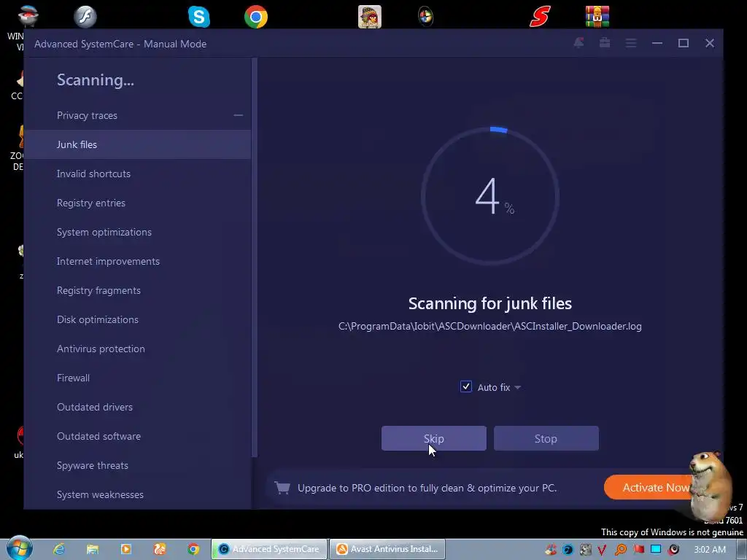Select Antivirus protection item
The height and width of the screenshot is (560, 747).
137,349
